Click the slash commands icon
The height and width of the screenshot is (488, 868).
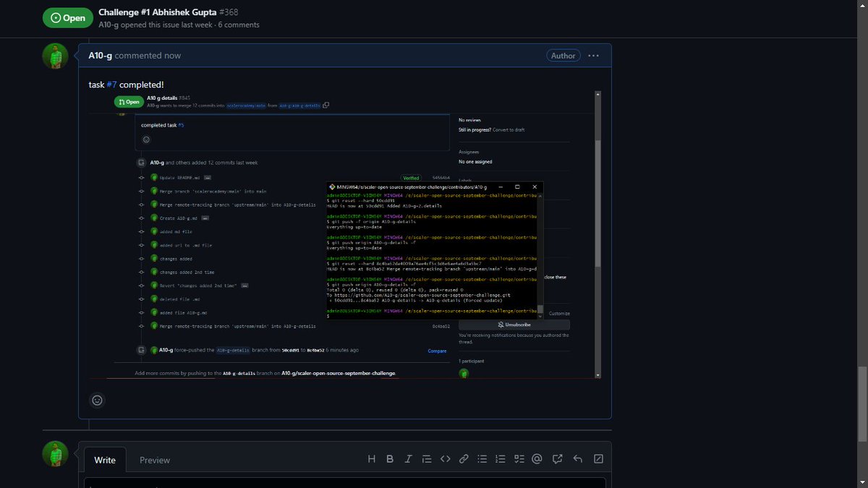click(x=598, y=459)
